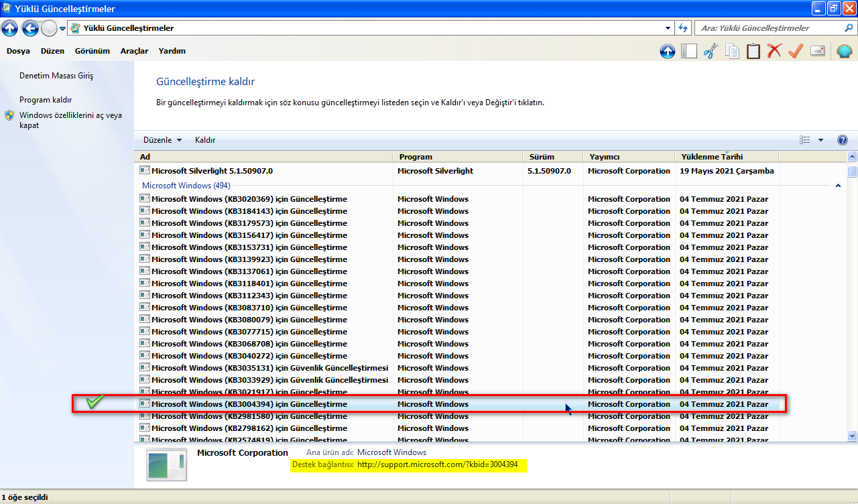
Task: Sort by Yüklenme Tarihi column header
Action: coord(727,157)
